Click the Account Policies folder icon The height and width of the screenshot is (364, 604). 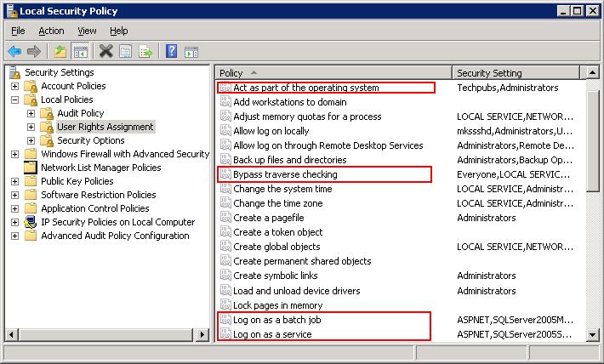point(31,86)
